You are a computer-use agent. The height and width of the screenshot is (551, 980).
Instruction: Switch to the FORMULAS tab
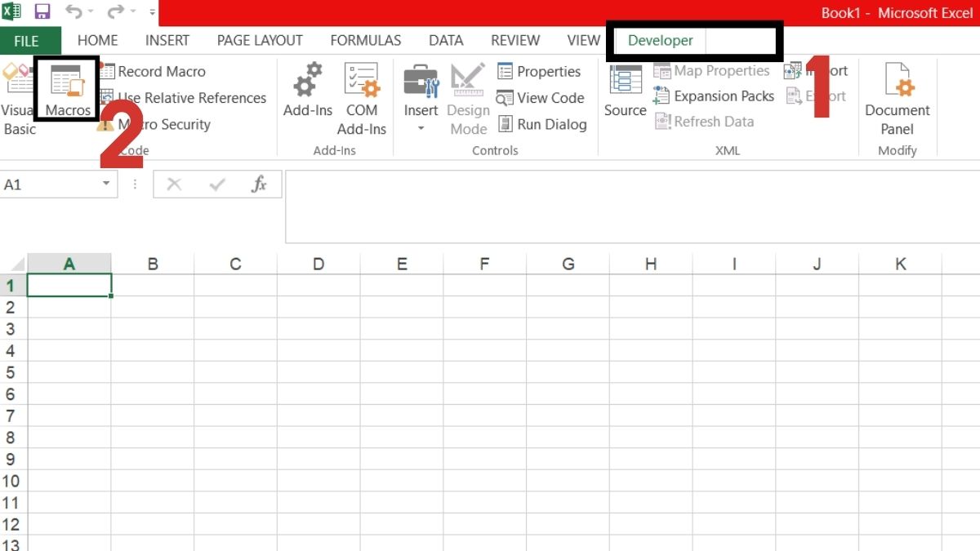(366, 40)
